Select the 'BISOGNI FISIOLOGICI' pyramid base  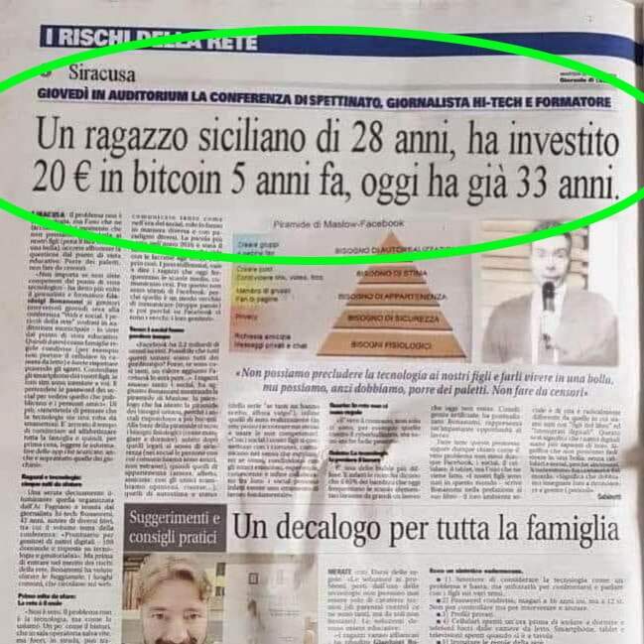391,345
